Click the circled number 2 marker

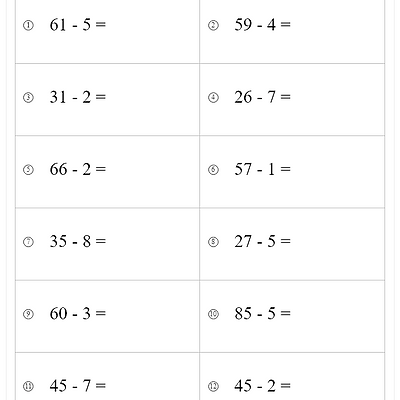tap(213, 25)
